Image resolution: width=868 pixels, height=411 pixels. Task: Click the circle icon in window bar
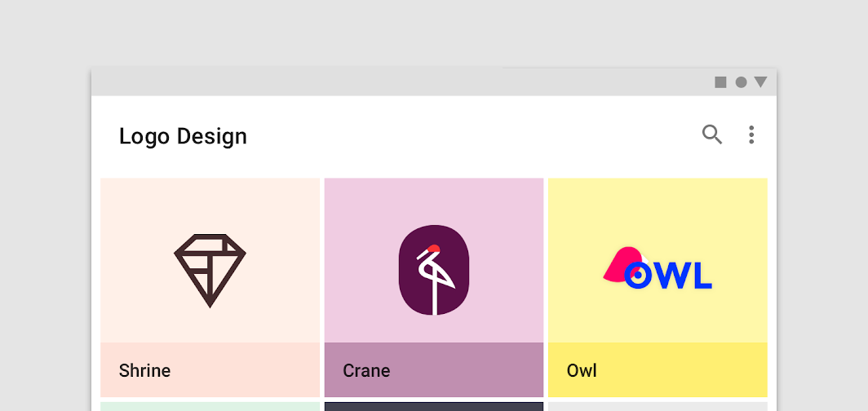tap(741, 82)
